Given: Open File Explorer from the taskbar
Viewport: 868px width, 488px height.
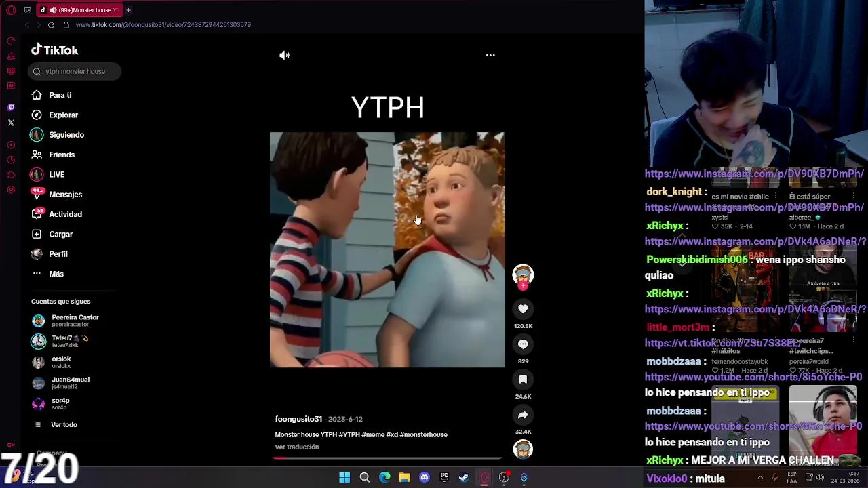Looking at the screenshot, I should (404, 478).
